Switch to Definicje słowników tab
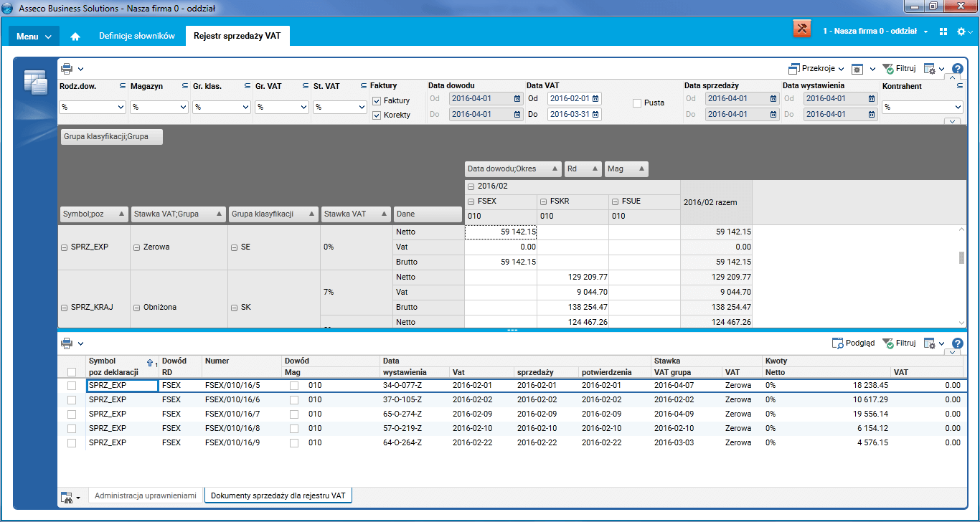 136,36
